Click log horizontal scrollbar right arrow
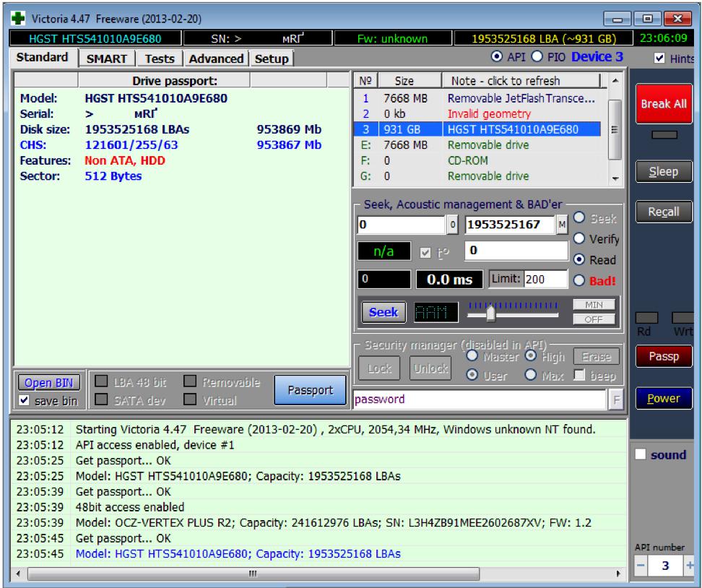Screen dimensions: 702x588 coord(619,574)
